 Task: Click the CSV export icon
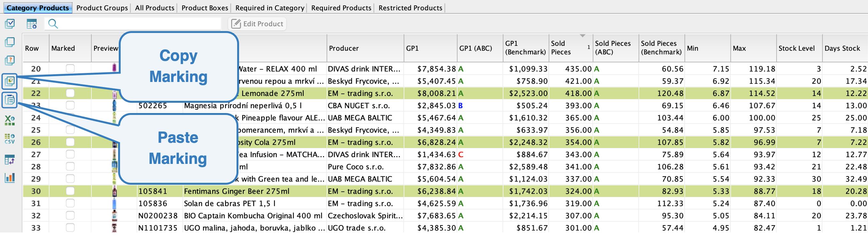click(x=10, y=139)
